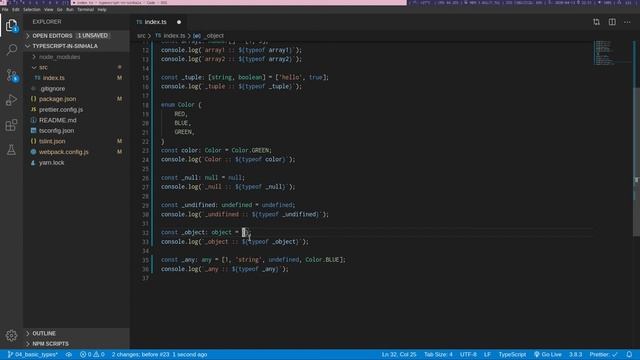Open the Go menu

[60, 9]
